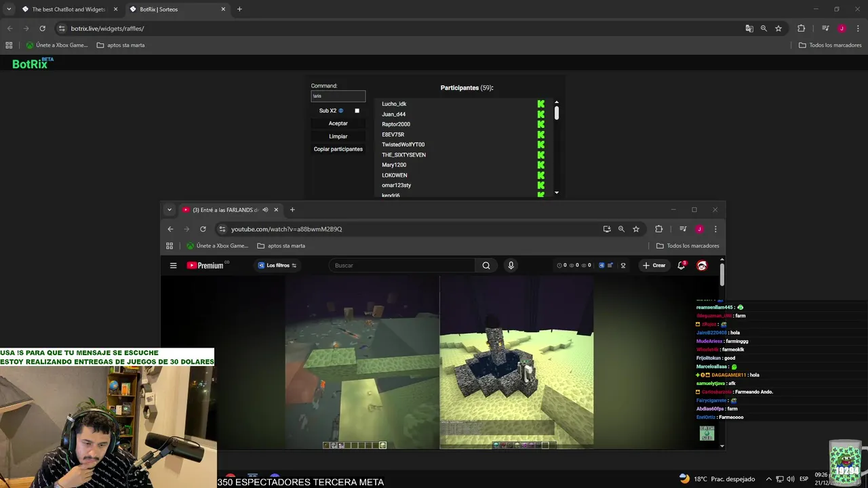Select the BotRix | Sorteos tab
The height and width of the screenshot is (488, 868).
176,9
